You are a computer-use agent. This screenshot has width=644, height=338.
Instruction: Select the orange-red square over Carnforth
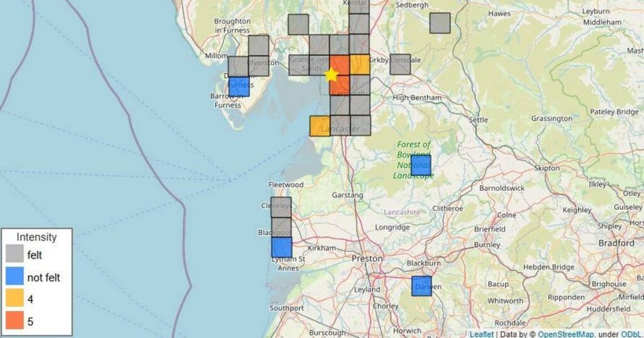tap(340, 85)
